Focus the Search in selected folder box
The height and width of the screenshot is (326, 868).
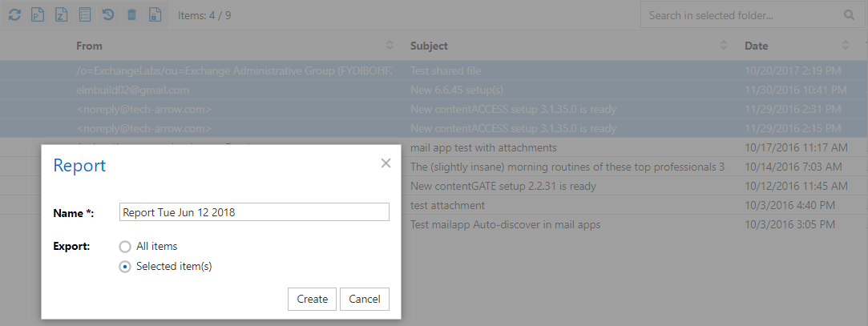(741, 15)
